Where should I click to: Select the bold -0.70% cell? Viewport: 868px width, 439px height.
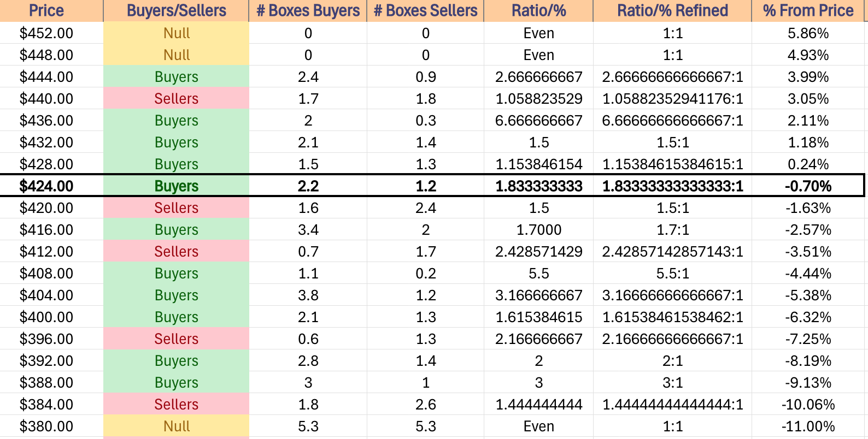[x=808, y=186]
